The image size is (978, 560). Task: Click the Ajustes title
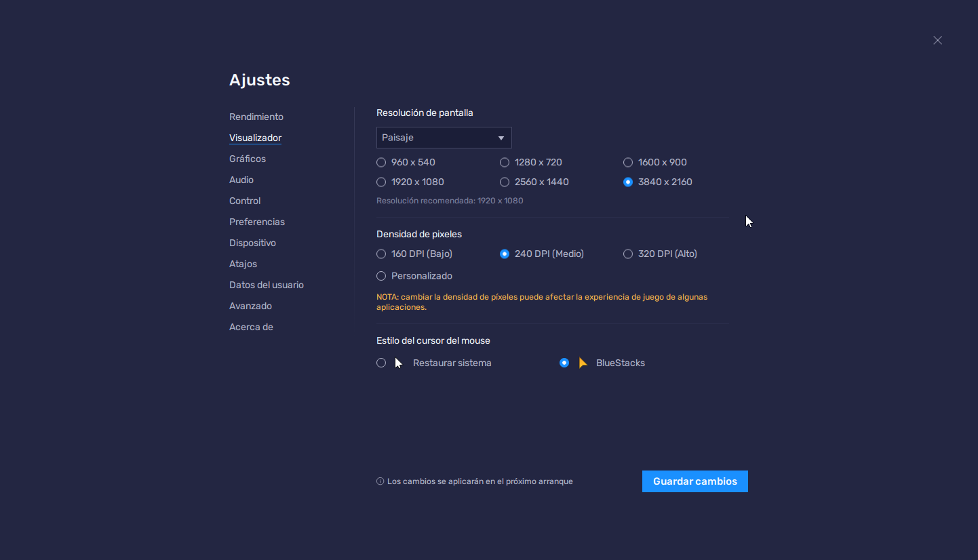(x=260, y=80)
